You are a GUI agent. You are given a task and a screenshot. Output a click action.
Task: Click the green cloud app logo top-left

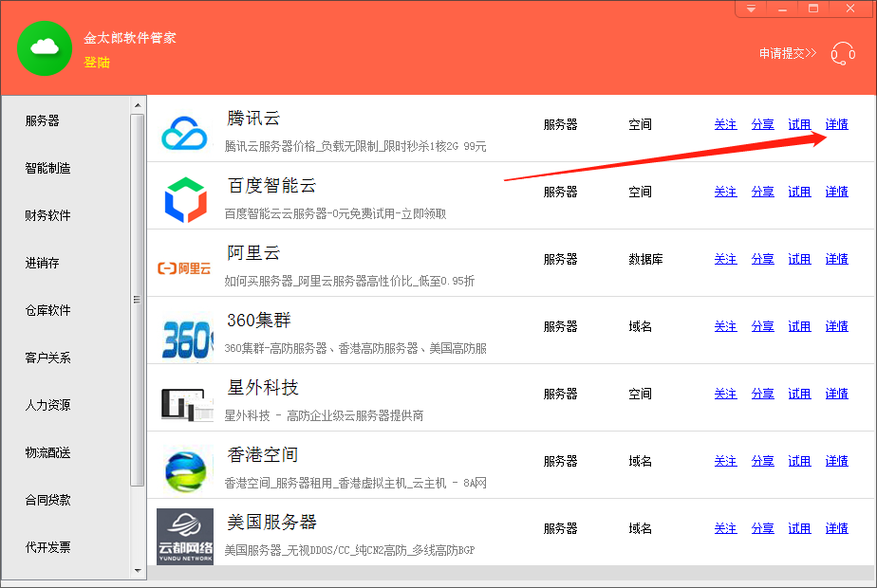[x=44, y=47]
